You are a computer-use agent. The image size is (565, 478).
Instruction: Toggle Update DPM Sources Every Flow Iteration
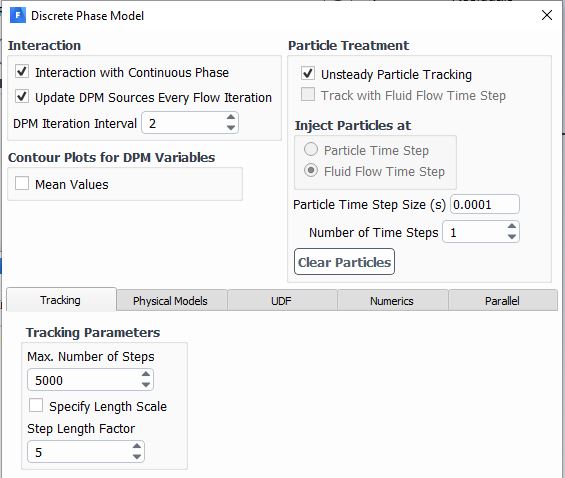click(x=22, y=97)
